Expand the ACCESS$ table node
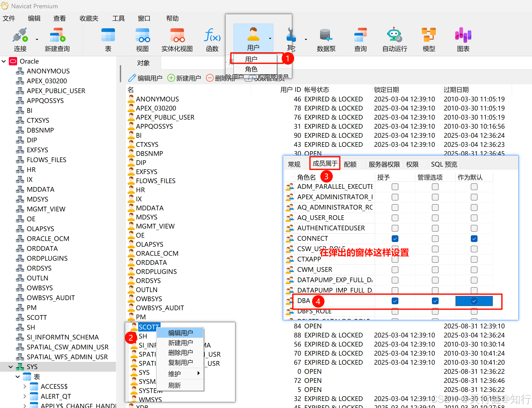Viewport: 532px width, 408px height. (x=25, y=386)
